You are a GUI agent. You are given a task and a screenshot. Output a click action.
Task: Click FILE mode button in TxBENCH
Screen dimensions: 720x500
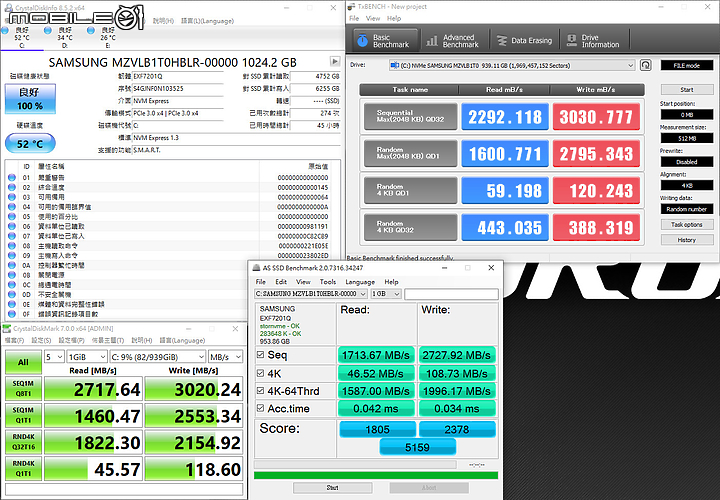click(686, 65)
